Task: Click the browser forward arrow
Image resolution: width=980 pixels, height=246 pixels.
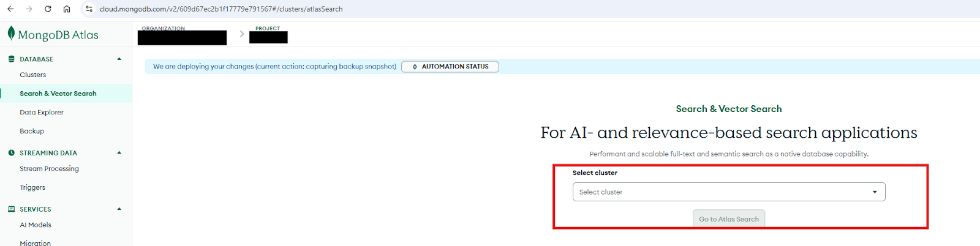Action: click(29, 9)
